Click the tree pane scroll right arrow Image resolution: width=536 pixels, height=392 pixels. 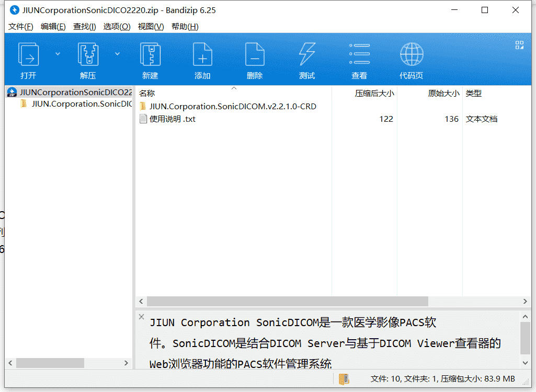point(126,363)
